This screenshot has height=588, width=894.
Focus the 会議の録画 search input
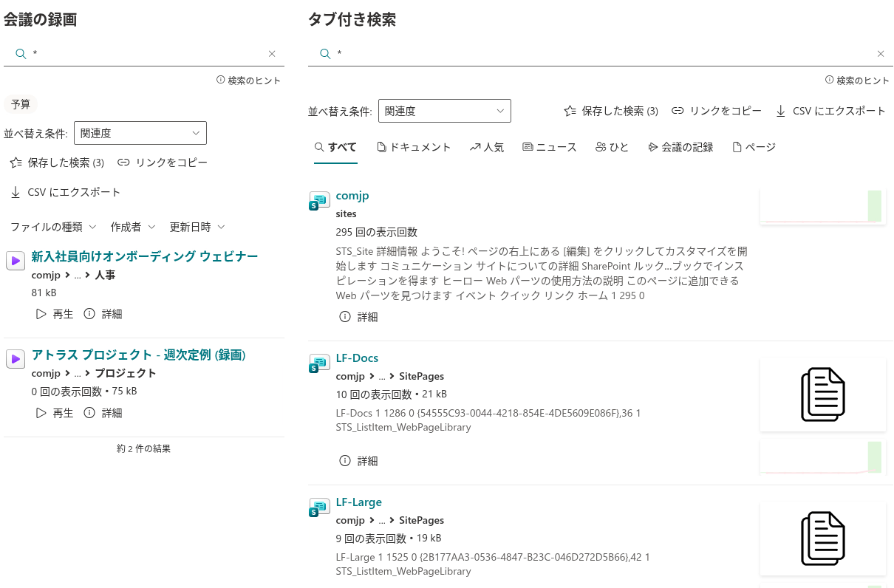pos(146,54)
